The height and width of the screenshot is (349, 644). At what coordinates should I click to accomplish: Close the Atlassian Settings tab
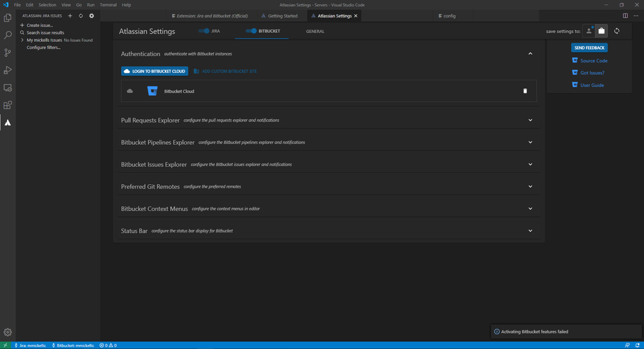click(356, 16)
